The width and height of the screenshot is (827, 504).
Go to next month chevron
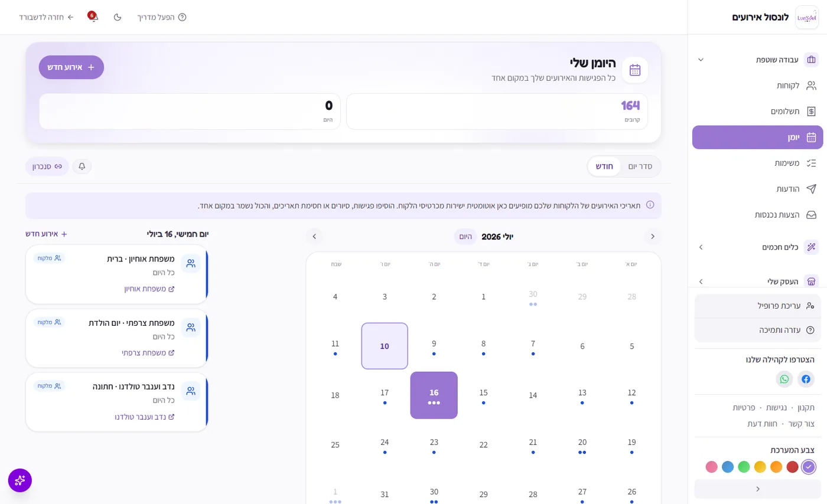(x=314, y=237)
